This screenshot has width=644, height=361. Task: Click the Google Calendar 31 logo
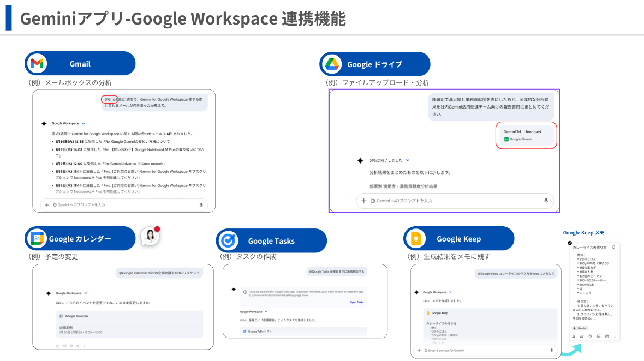pyautogui.click(x=37, y=238)
